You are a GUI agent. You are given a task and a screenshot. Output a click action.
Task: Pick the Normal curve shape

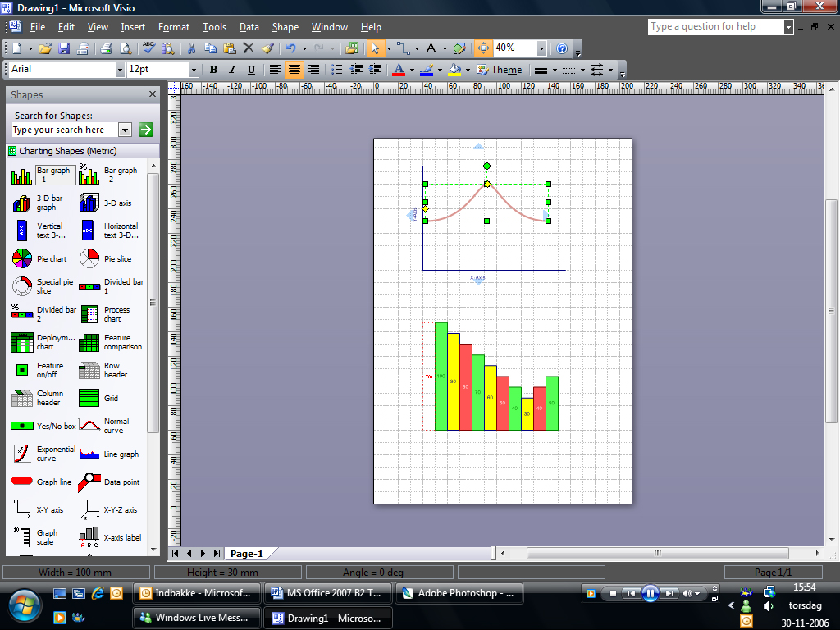click(x=89, y=426)
